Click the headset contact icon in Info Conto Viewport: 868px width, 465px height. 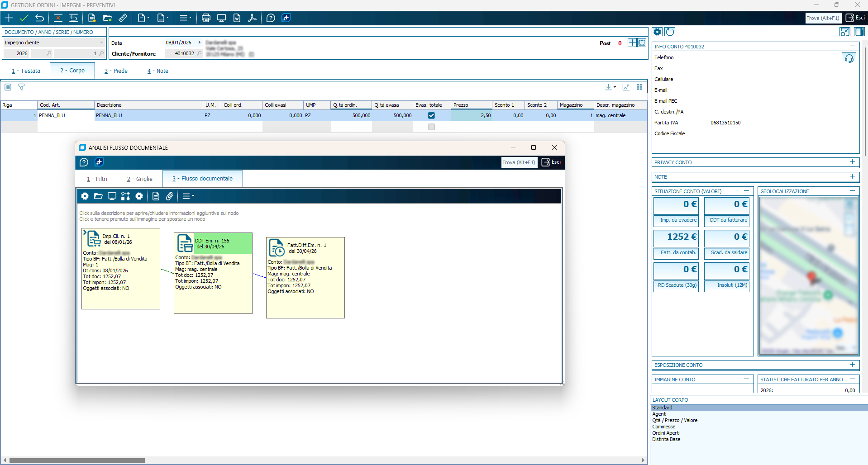click(849, 58)
